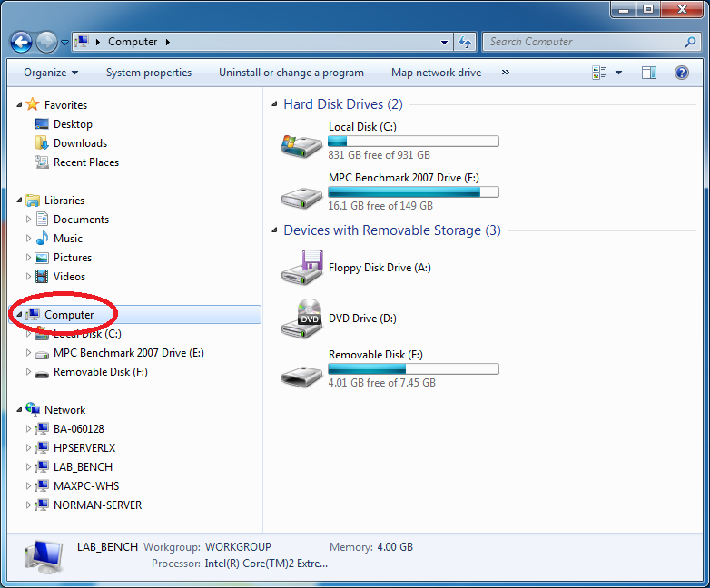Click the Network globe icon
This screenshot has height=588, width=710.
pos(33,409)
